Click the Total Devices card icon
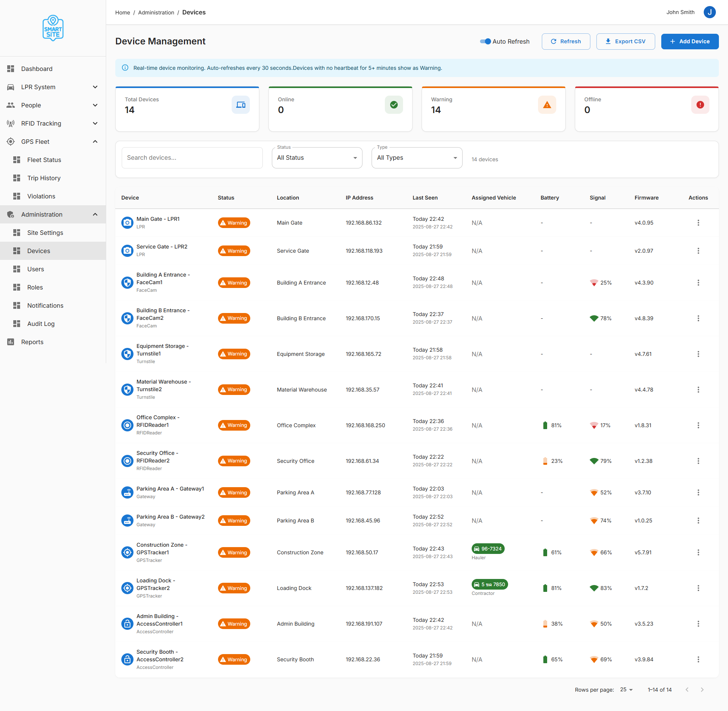This screenshot has width=728, height=711. [241, 105]
